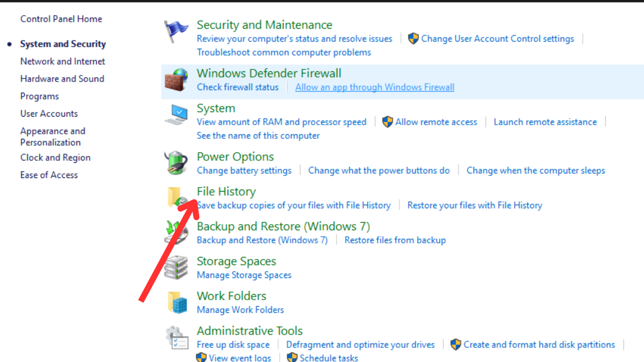Click the Storage Spaces drives icon
The width and height of the screenshot is (644, 362).
[x=176, y=268]
